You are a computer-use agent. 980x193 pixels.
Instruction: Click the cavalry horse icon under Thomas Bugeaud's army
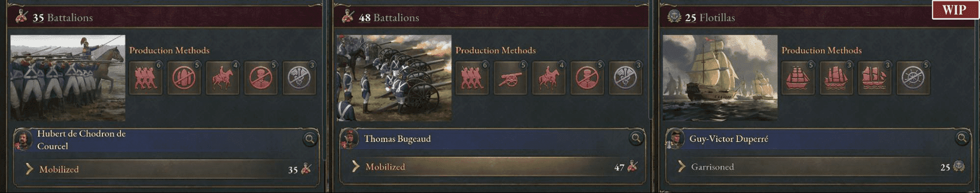(x=549, y=78)
